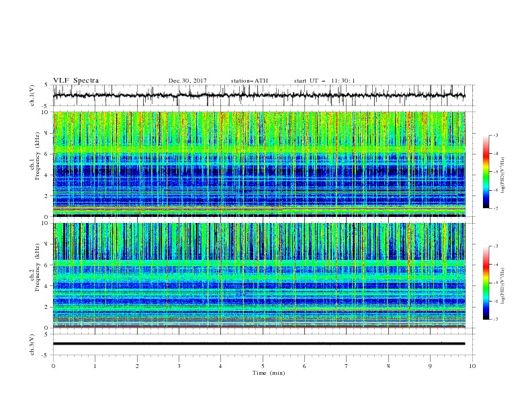Click the time axis tick label "1"
The height and width of the screenshot is (411, 532).
[x=95, y=366]
